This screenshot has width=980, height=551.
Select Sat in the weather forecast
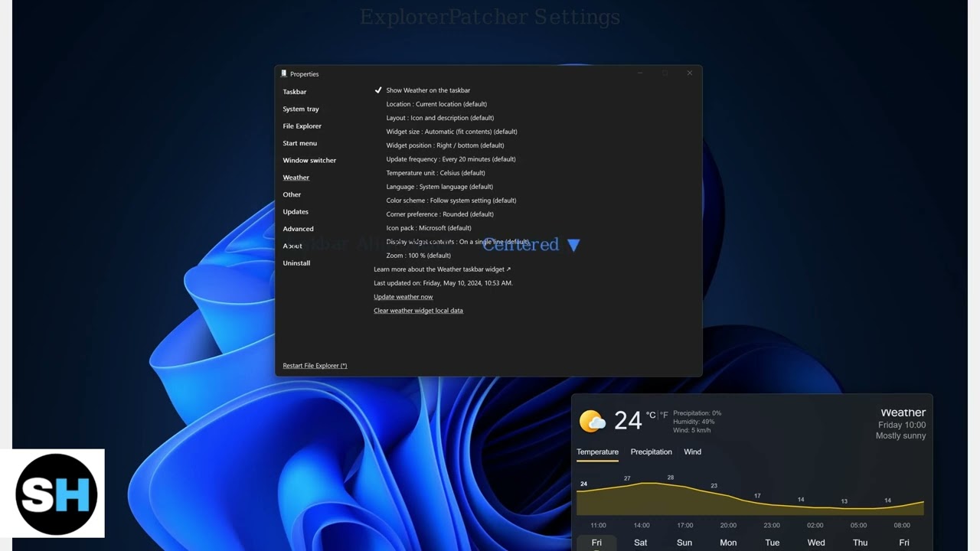[640, 543]
